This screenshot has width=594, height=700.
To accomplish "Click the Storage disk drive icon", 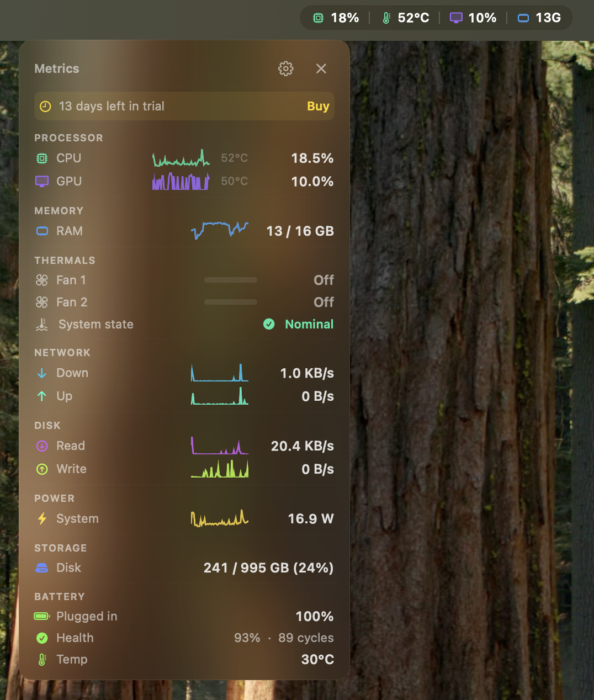I will (x=42, y=568).
